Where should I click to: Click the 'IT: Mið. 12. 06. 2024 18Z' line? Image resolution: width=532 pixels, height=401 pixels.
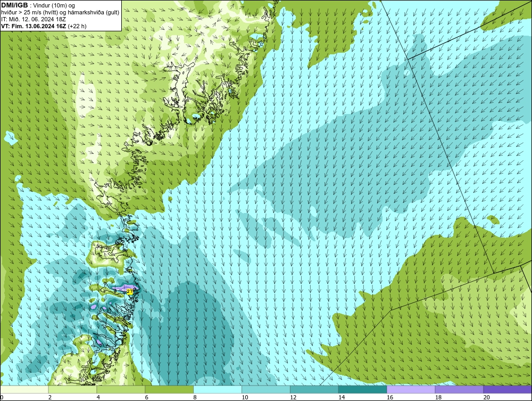pos(33,19)
